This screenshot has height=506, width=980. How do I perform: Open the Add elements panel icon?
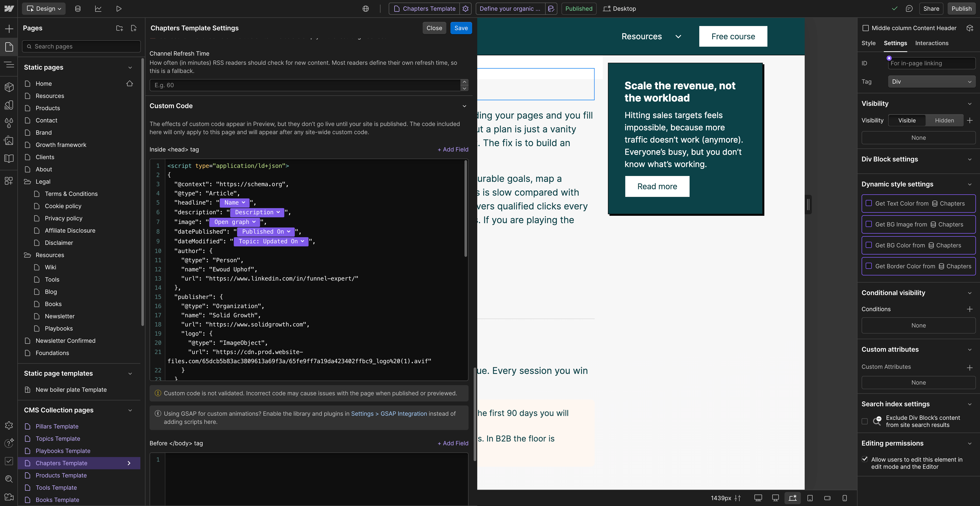click(x=9, y=29)
